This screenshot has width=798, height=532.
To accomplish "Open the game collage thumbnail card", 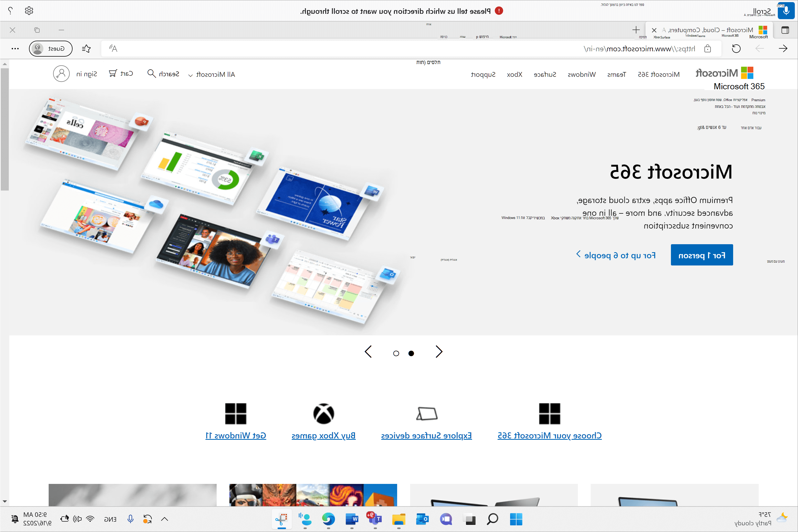I will tap(313, 495).
